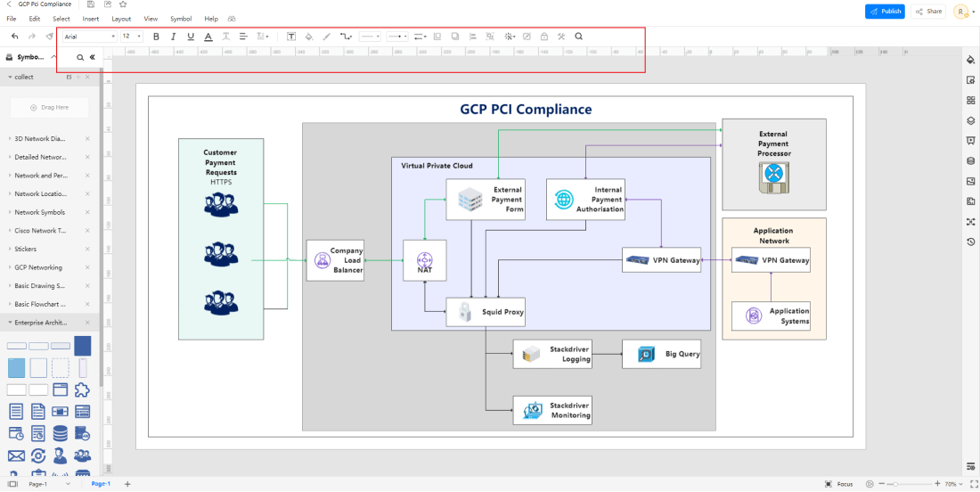Click the Undo arrow
Screen dimensions: 980x492
[14, 37]
